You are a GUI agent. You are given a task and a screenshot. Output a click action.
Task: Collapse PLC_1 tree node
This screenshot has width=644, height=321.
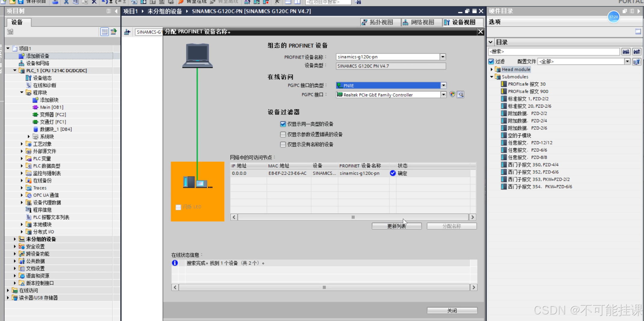pos(15,70)
